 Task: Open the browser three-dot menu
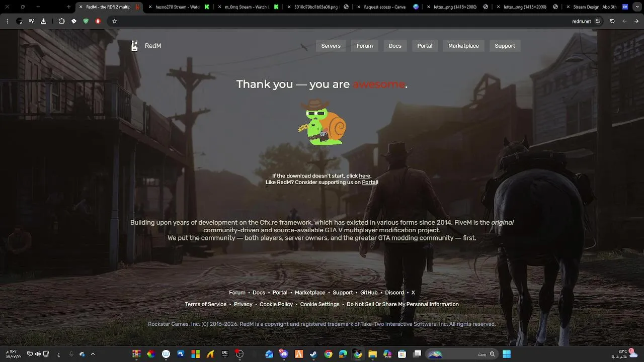coord(7,21)
